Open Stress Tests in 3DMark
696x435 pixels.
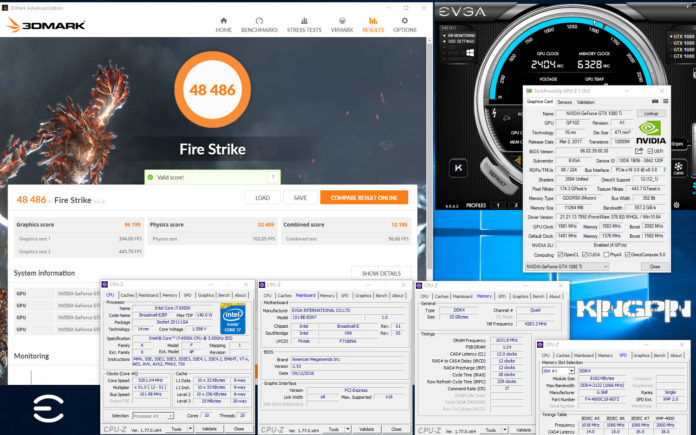click(x=304, y=25)
